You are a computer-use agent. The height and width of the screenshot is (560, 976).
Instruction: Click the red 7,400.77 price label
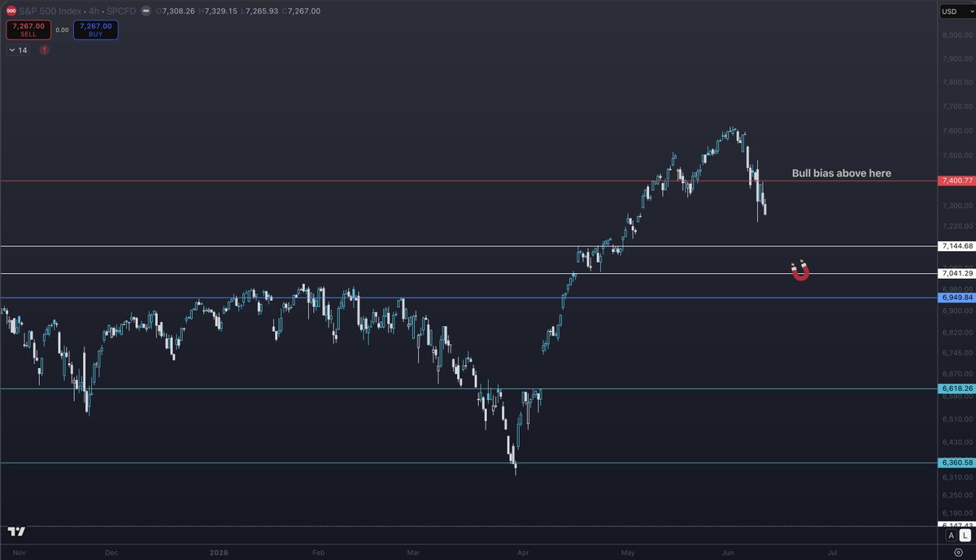tap(956, 180)
